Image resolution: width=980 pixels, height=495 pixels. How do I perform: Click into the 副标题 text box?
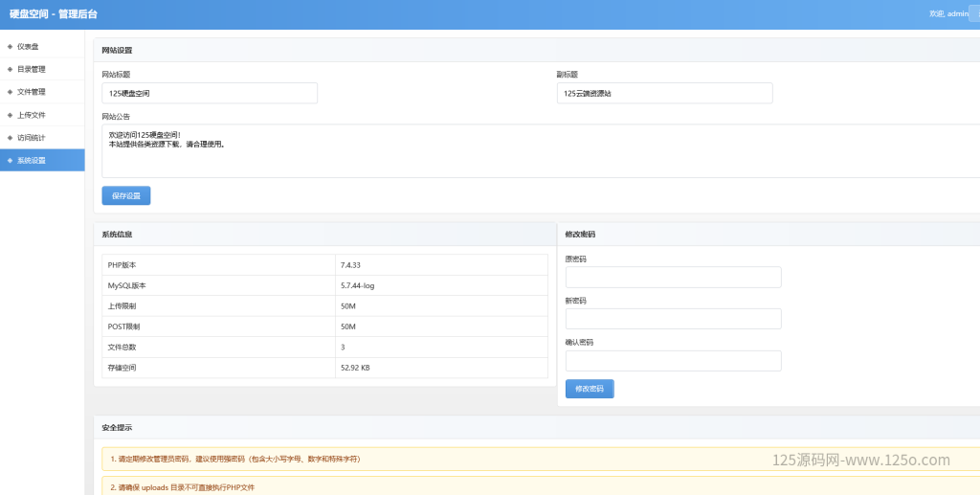[x=664, y=93]
